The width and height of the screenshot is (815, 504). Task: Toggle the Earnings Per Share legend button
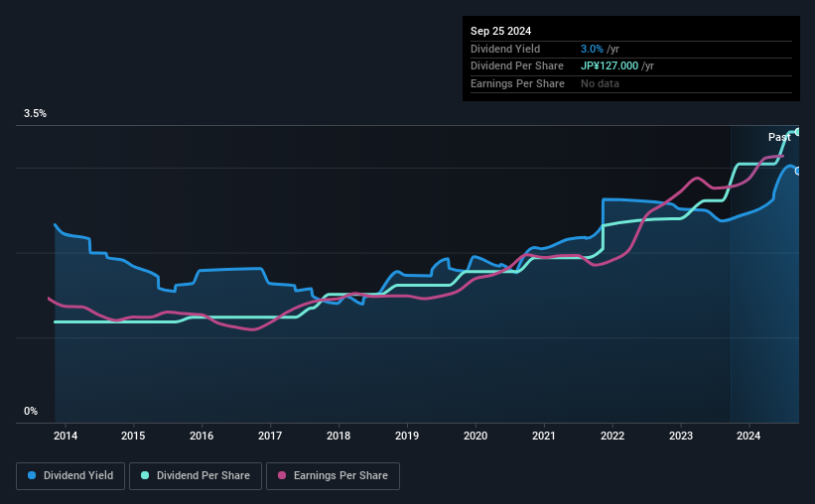pos(333,476)
